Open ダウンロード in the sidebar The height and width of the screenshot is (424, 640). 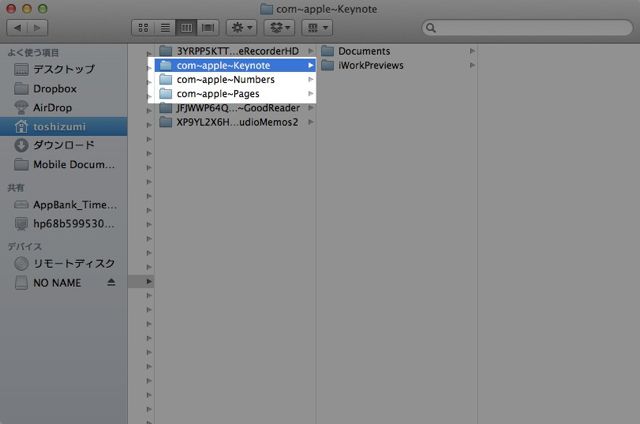[64, 145]
